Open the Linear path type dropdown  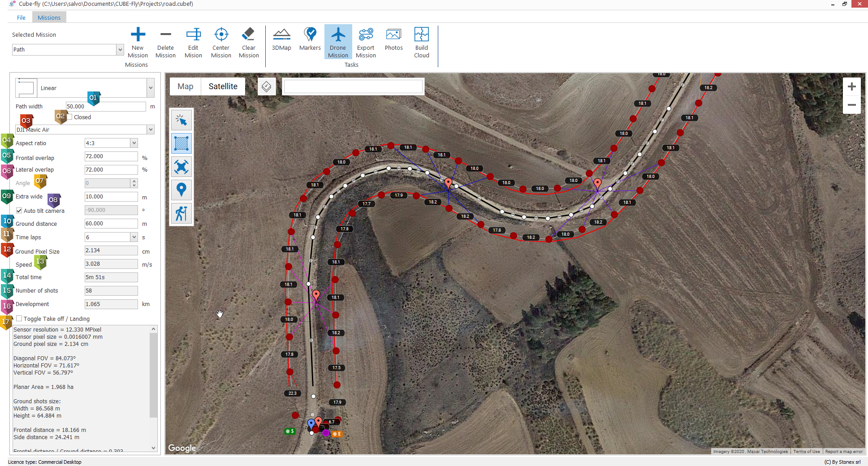151,88
